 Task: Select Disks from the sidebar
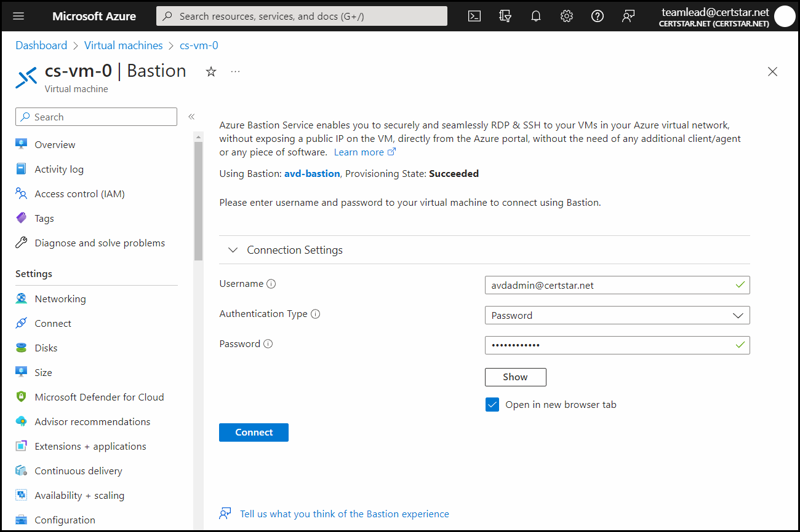[x=46, y=348]
